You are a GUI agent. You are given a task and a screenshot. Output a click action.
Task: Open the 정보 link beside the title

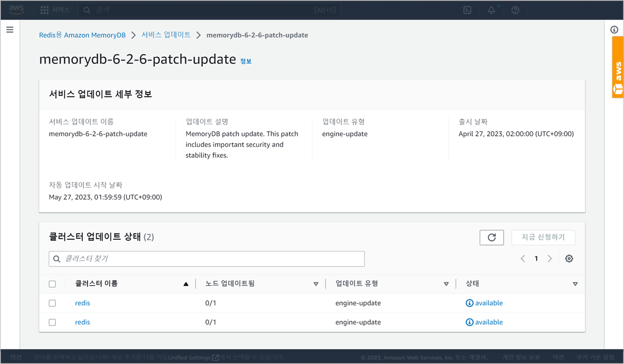point(246,61)
